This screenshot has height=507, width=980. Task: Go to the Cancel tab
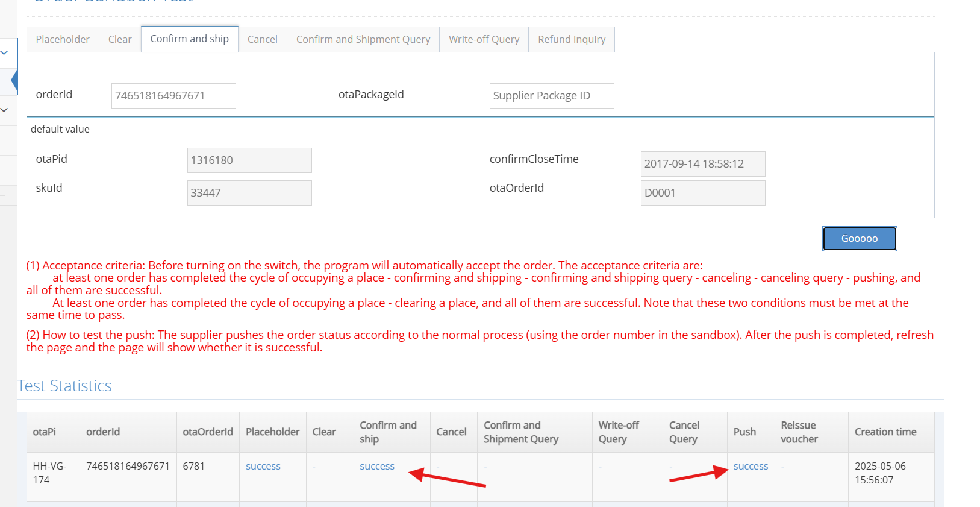pos(263,39)
